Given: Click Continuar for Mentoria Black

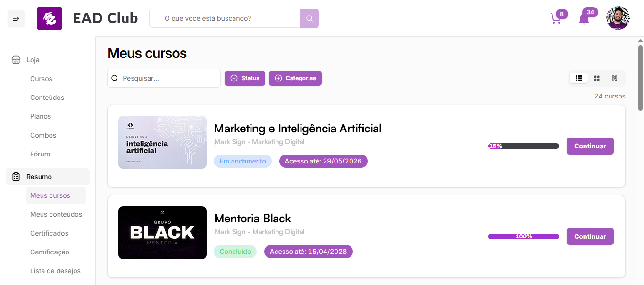Looking at the screenshot, I should (x=590, y=236).
